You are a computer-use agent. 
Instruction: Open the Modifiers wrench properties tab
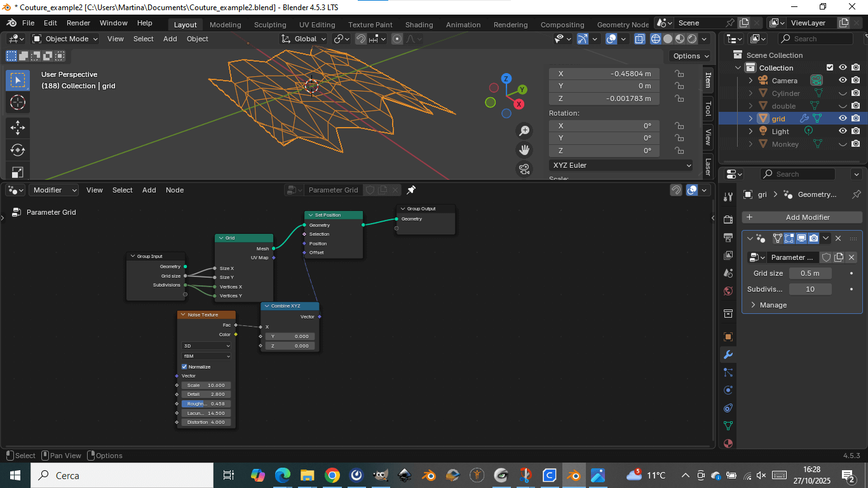[728, 355]
